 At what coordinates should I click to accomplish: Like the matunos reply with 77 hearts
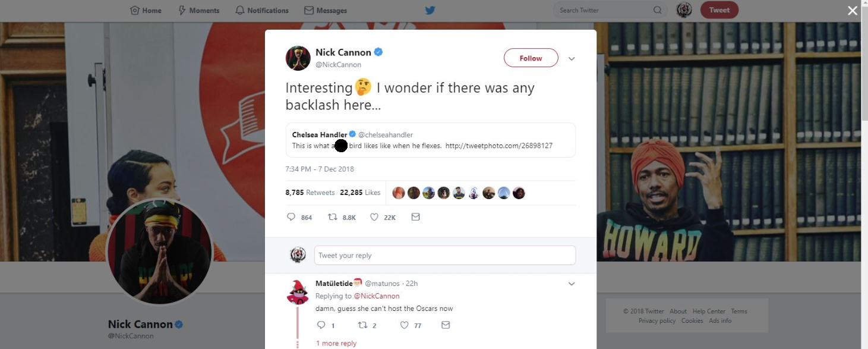(405, 325)
